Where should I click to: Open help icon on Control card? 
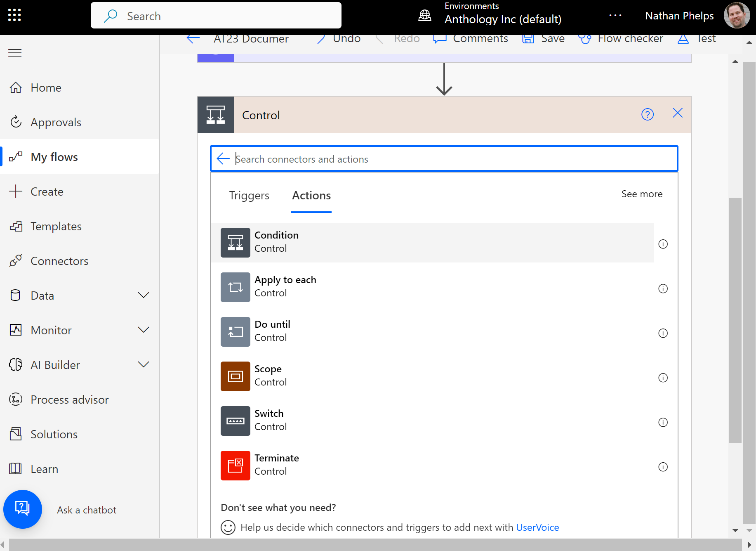coord(648,114)
